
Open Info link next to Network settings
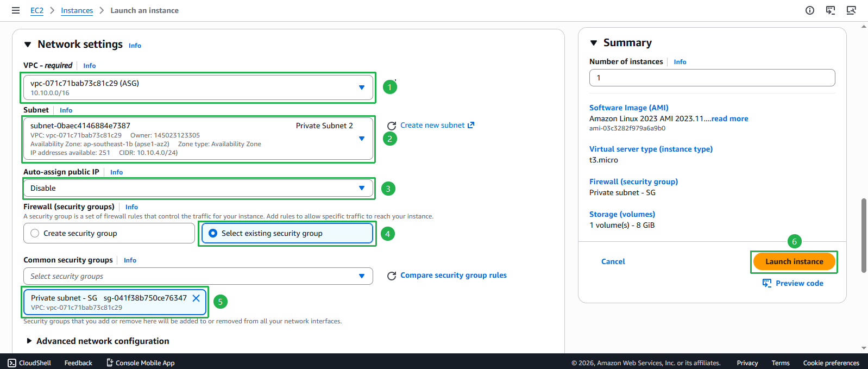(135, 46)
